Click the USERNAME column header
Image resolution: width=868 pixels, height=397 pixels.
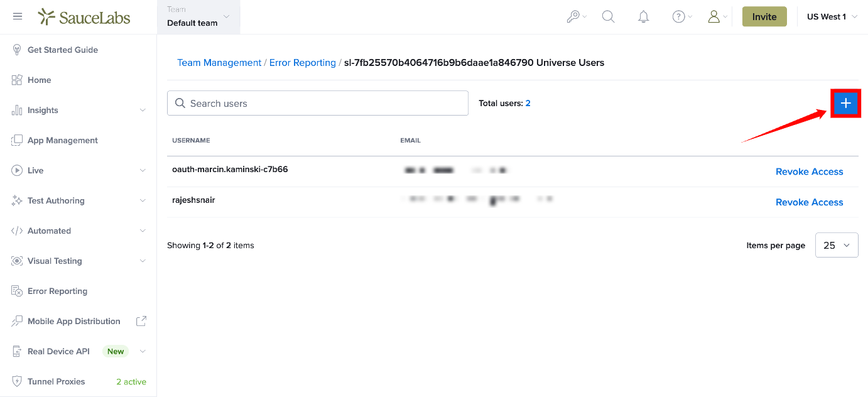coord(191,141)
